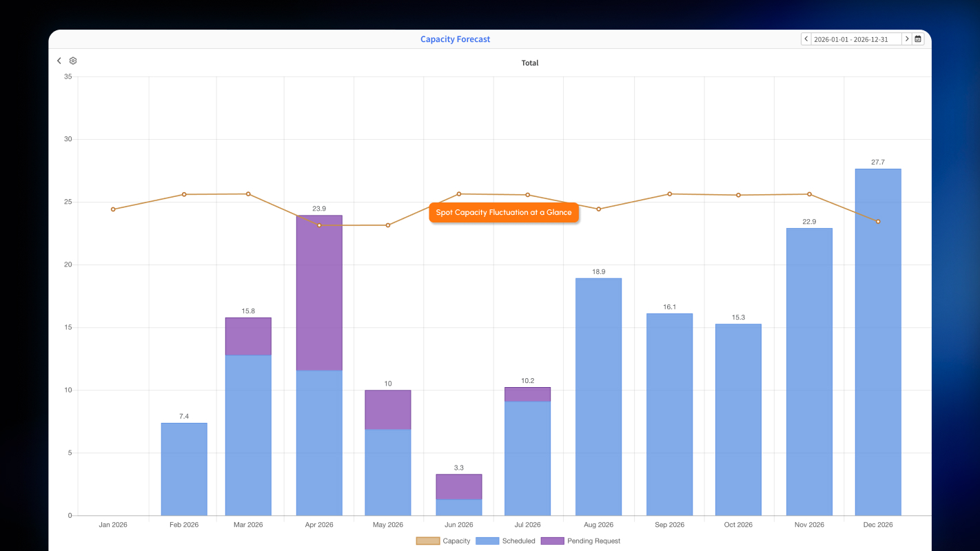This screenshot has width=980, height=551.
Task: Go to the previous date range
Action: coord(806,39)
